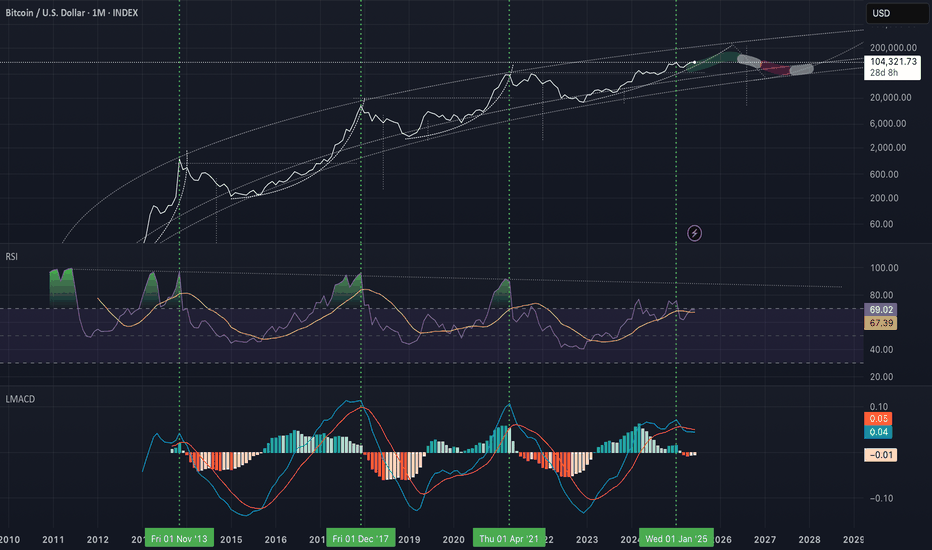Screen dimensions: 932x550
Task: Select the red projected price path segment
Action: 776,68
